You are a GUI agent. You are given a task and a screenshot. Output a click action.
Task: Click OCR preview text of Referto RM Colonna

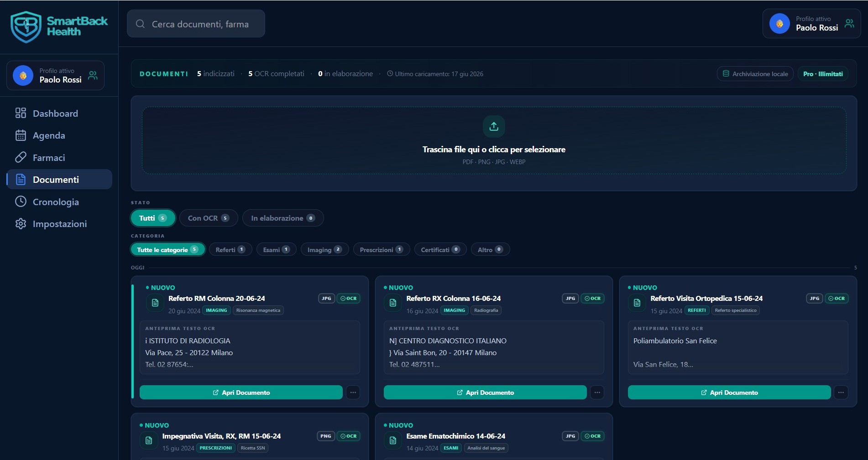coord(250,347)
